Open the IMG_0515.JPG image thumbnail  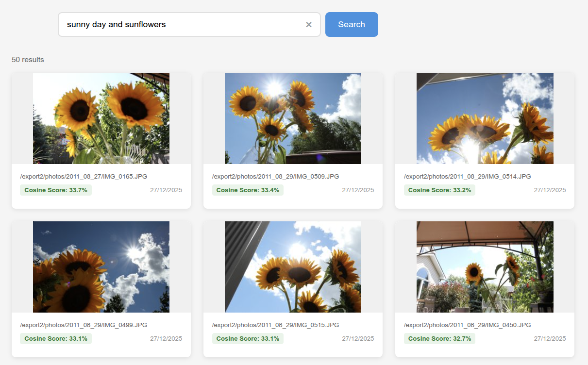[x=293, y=266]
